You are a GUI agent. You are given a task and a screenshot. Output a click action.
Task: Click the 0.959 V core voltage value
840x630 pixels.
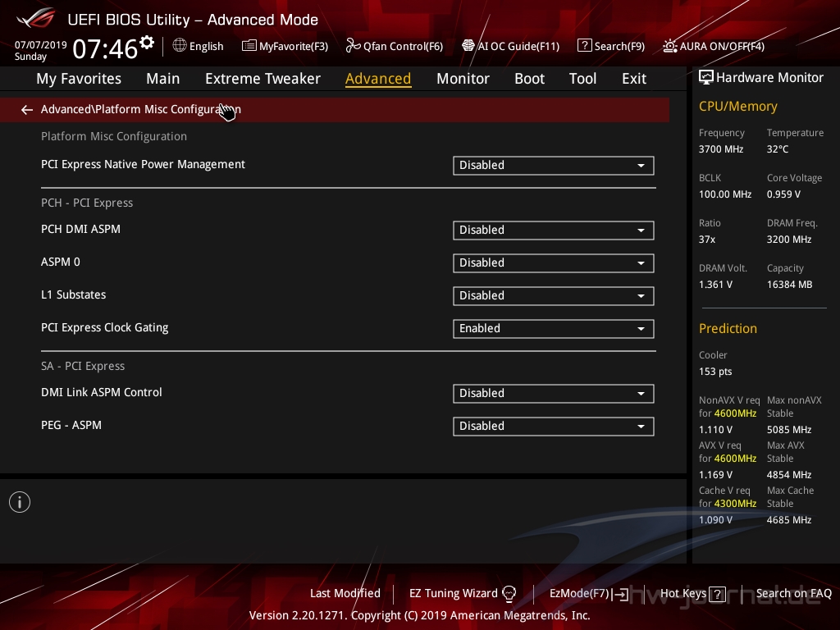pyautogui.click(x=783, y=194)
